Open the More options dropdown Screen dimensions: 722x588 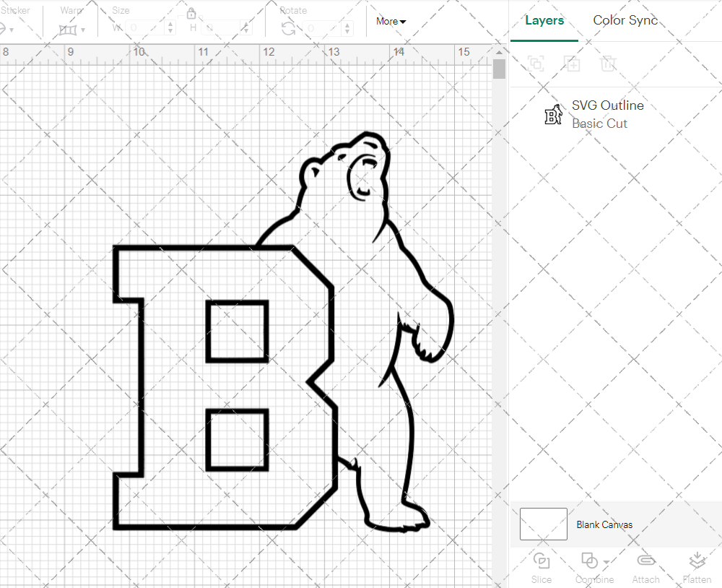click(x=390, y=21)
